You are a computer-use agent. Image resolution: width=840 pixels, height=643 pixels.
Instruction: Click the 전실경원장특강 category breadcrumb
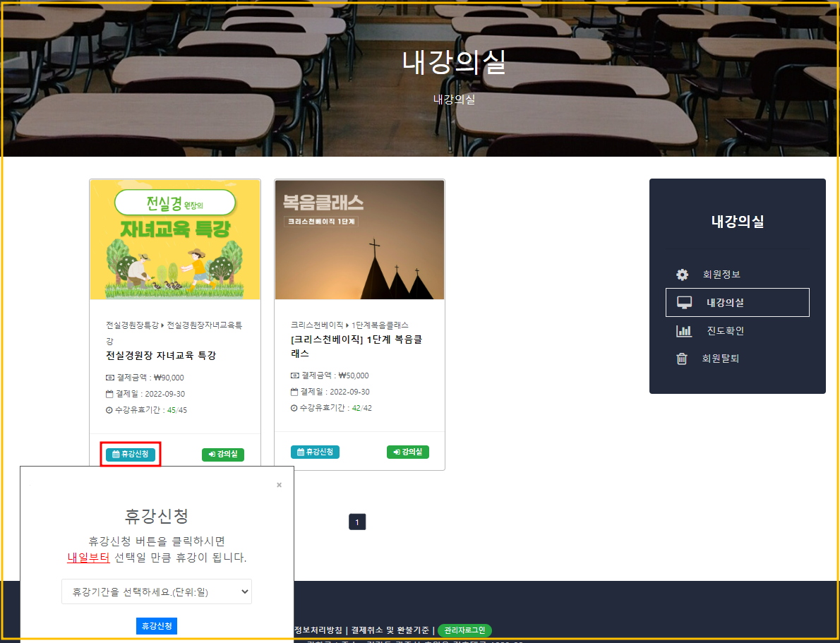click(132, 325)
